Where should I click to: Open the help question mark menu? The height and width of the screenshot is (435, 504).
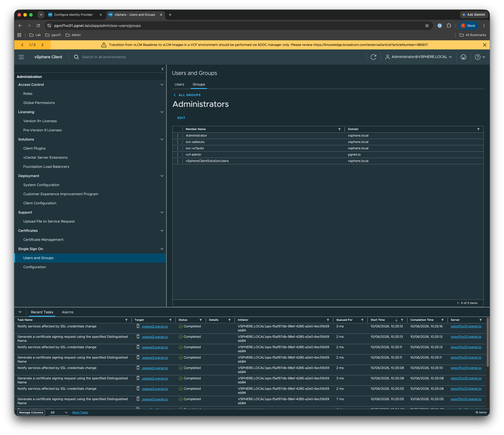480,57
